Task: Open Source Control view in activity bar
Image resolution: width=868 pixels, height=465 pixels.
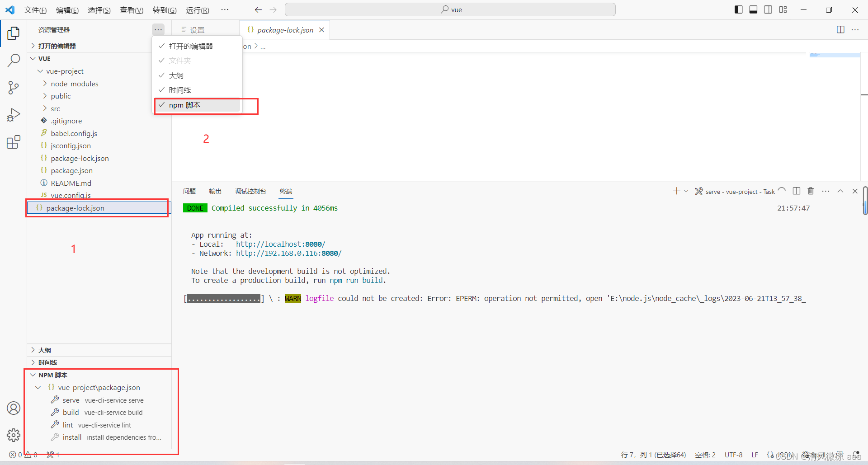Action: (14, 88)
